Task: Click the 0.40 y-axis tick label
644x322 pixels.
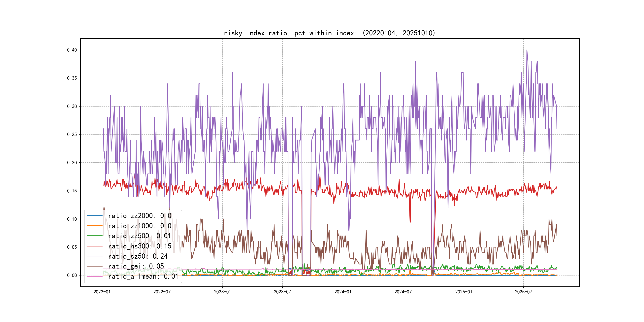Action: click(72, 50)
